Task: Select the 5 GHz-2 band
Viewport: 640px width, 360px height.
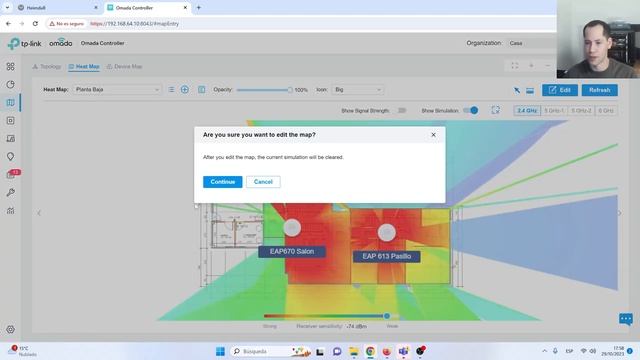Action: (581, 111)
